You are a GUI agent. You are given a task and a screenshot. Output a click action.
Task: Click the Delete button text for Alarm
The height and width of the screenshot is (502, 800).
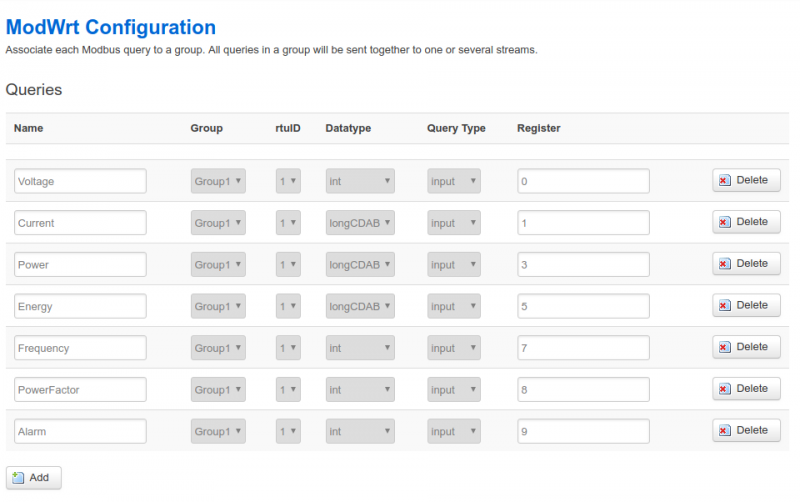pos(752,430)
